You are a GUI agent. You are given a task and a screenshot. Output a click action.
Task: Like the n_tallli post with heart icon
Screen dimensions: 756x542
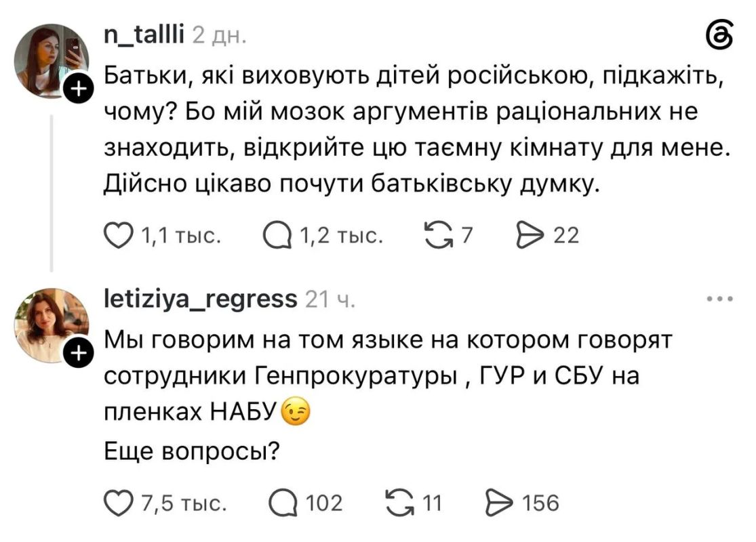119,236
